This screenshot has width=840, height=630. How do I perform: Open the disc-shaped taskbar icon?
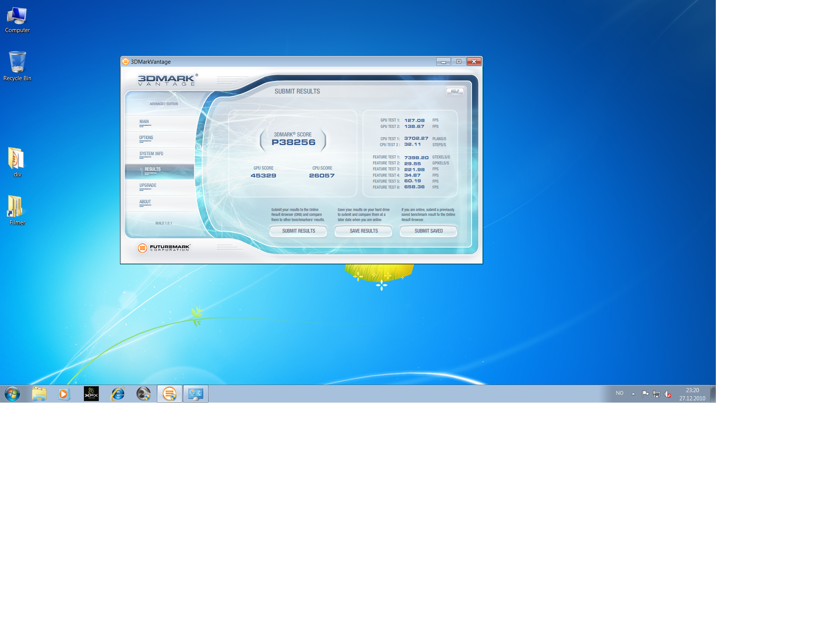(144, 394)
